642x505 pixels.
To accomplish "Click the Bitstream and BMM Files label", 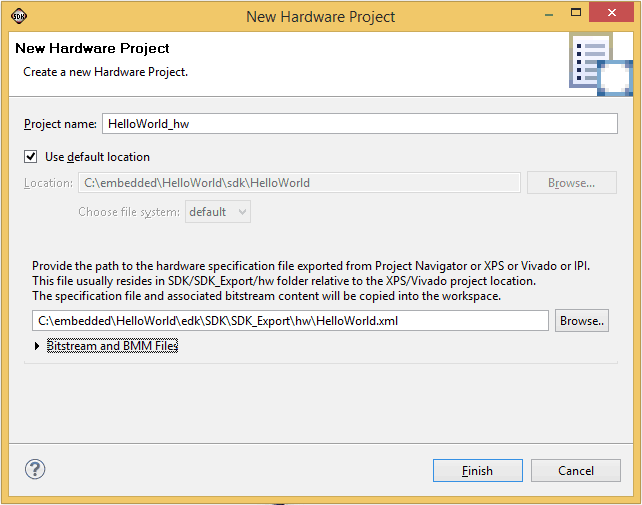I will [112, 346].
